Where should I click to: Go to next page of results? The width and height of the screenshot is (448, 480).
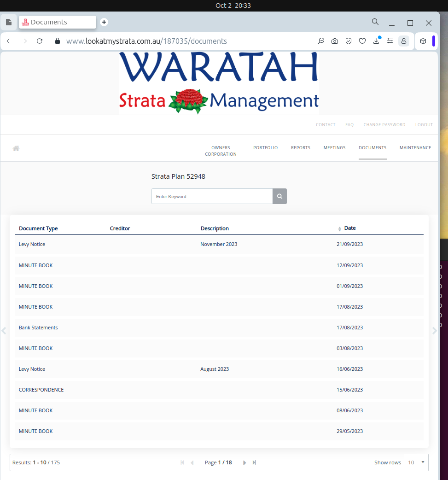(x=244, y=462)
